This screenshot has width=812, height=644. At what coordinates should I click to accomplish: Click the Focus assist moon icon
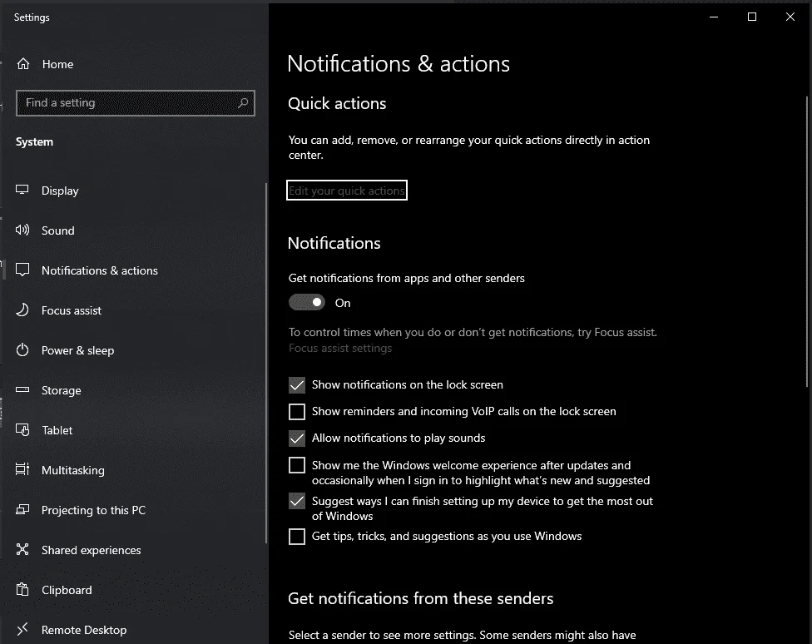pyautogui.click(x=22, y=310)
